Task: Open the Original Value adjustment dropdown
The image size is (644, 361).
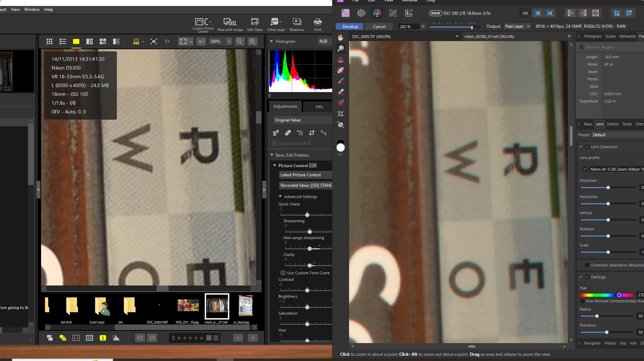Action: pyautogui.click(x=303, y=120)
